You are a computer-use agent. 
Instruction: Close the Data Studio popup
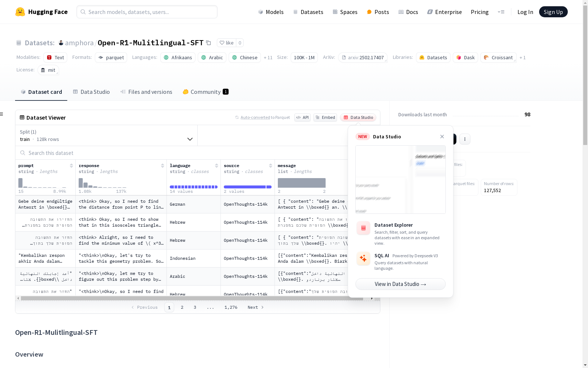(x=442, y=137)
